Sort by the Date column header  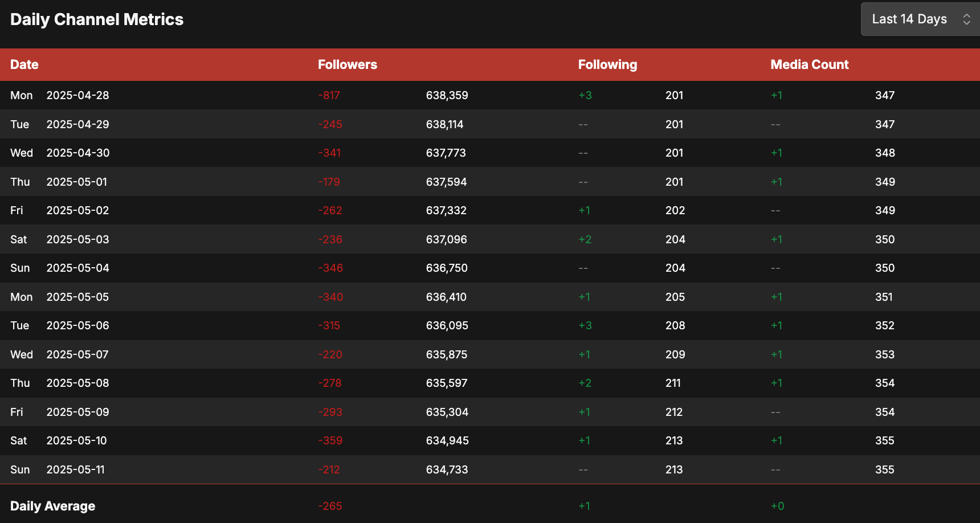24,64
